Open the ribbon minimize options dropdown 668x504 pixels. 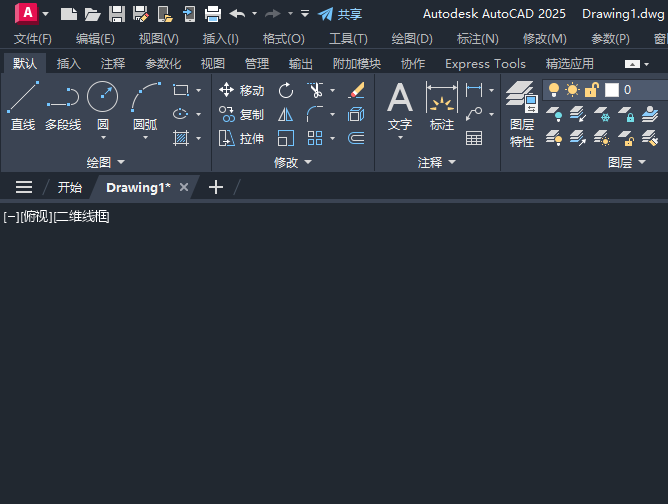(646, 64)
